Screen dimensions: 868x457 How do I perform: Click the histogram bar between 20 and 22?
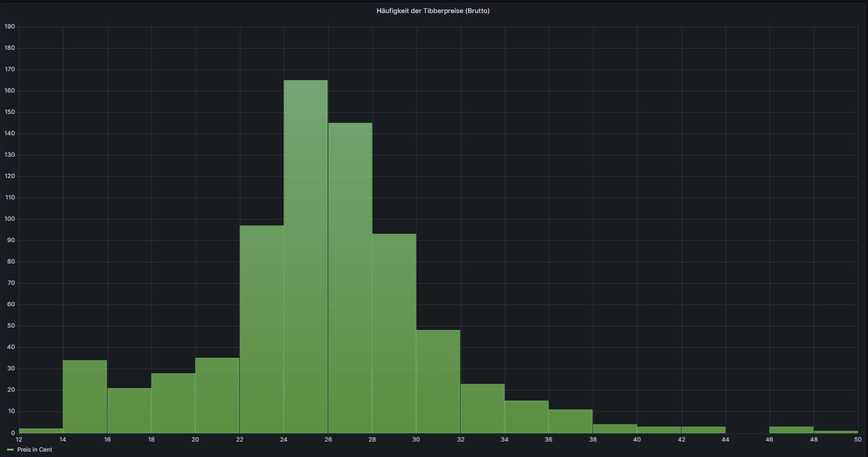217,395
